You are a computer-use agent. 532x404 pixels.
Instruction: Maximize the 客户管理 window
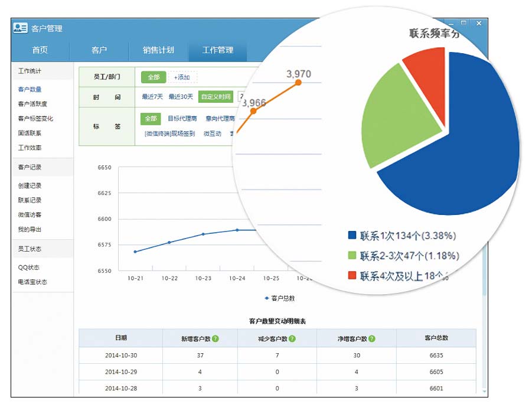[464, 23]
